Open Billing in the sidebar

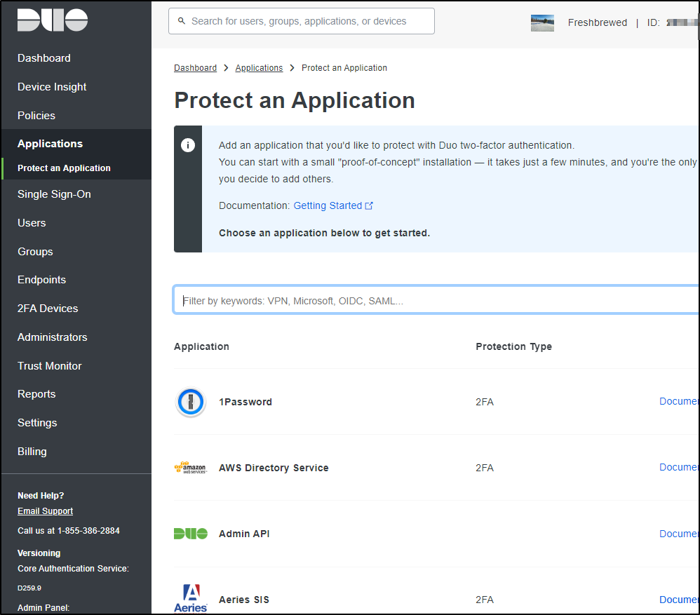32,452
